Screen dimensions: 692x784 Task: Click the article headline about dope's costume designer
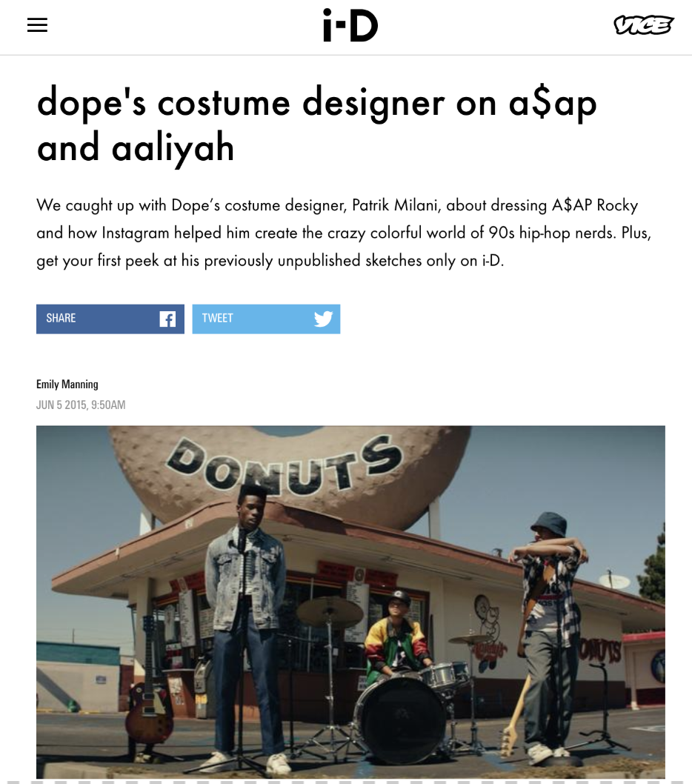[317, 124]
